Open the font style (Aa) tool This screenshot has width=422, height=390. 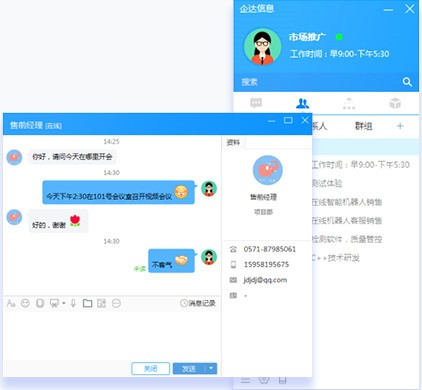coord(11,303)
